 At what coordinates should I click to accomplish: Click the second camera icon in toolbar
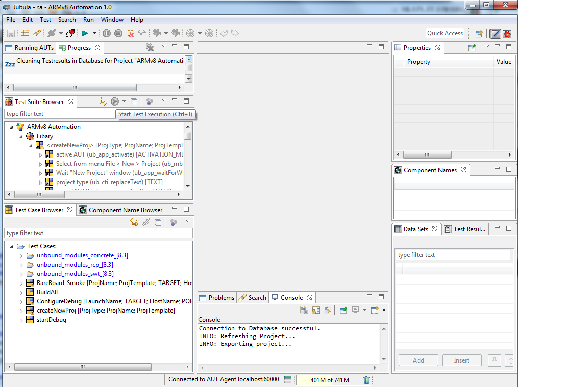[x=175, y=33]
